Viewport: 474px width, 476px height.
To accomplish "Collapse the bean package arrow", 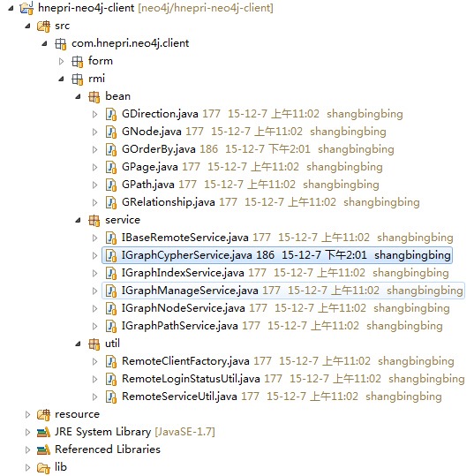I will [79, 97].
